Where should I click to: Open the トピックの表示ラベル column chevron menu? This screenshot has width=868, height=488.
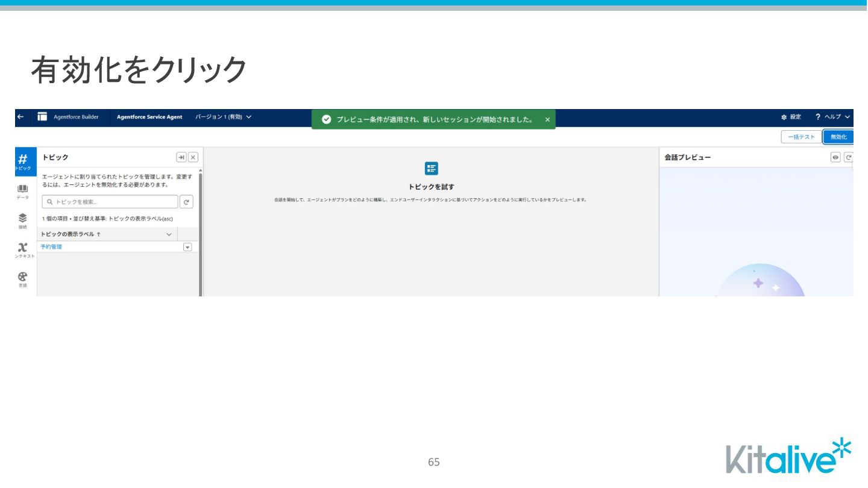[169, 234]
